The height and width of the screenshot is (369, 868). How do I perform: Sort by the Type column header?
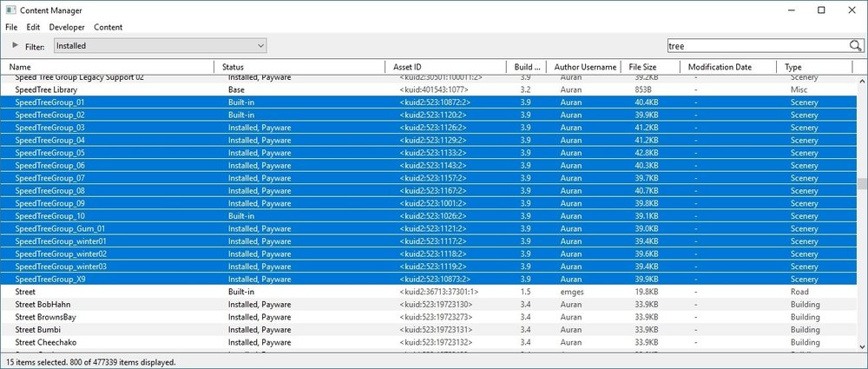tap(815, 67)
